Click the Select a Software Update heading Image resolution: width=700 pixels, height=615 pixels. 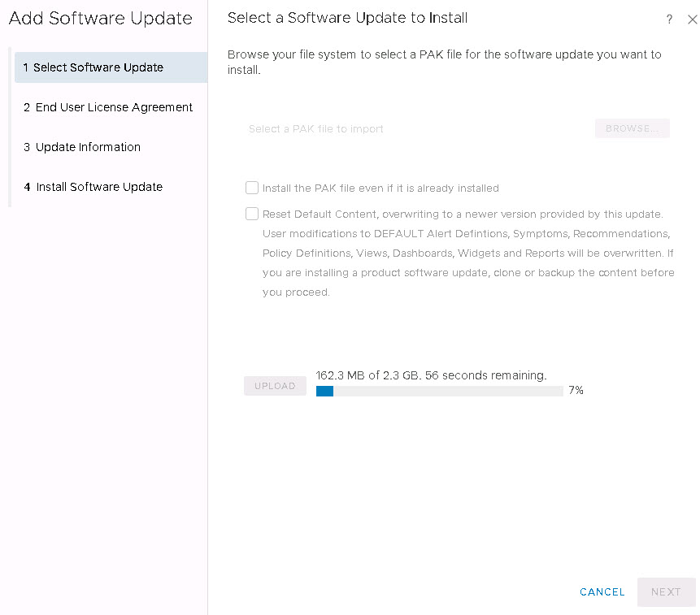(x=347, y=18)
